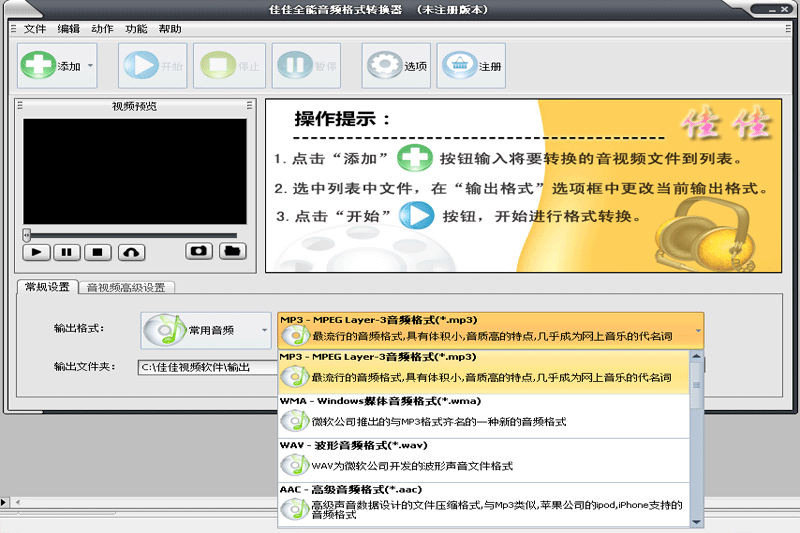The width and height of the screenshot is (800, 533).
Task: Switch to 常规设置 tab
Action: (x=47, y=287)
